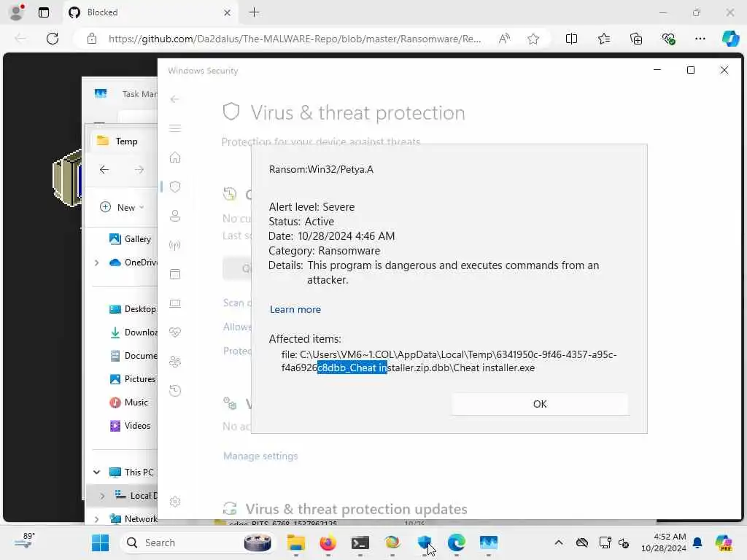Open Windows Security settings gear
Viewport: 747px width, 560px height.
[175, 502]
